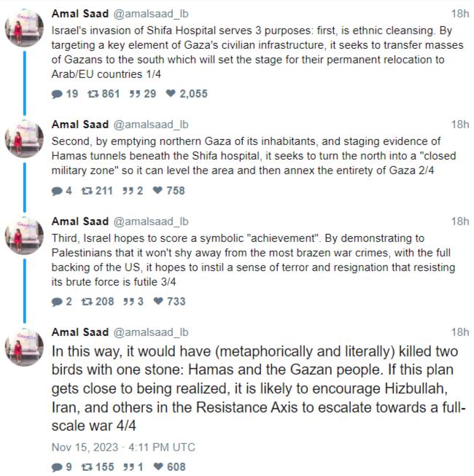Click @amalsaad_lb handle on the second tweet
Viewport: 474px width, 476px height.
coord(152,125)
